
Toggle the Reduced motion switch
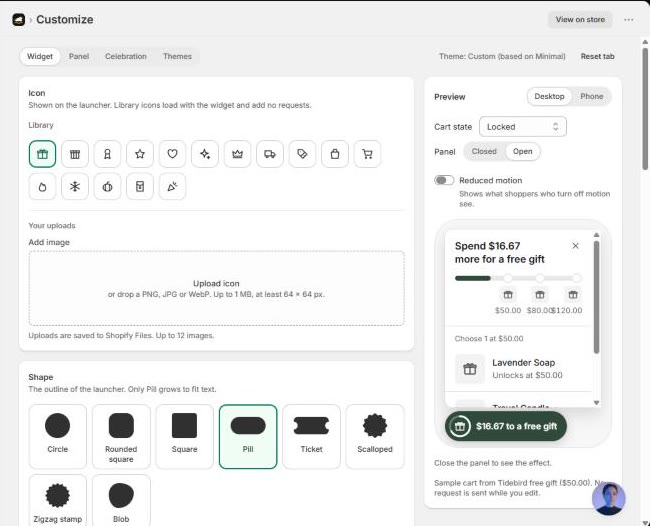444,180
